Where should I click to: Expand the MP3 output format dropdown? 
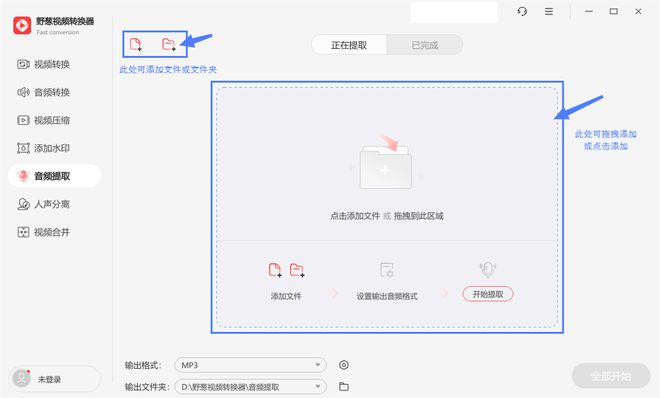click(250, 365)
